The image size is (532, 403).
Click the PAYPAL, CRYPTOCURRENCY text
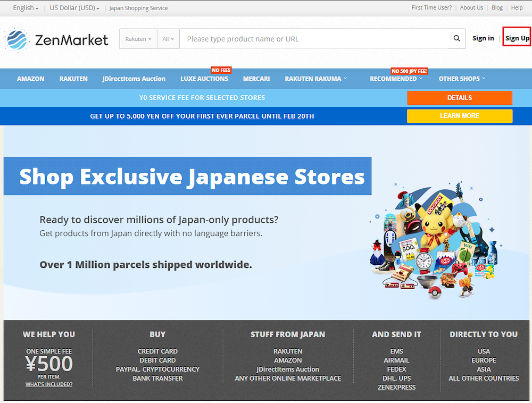pos(157,370)
